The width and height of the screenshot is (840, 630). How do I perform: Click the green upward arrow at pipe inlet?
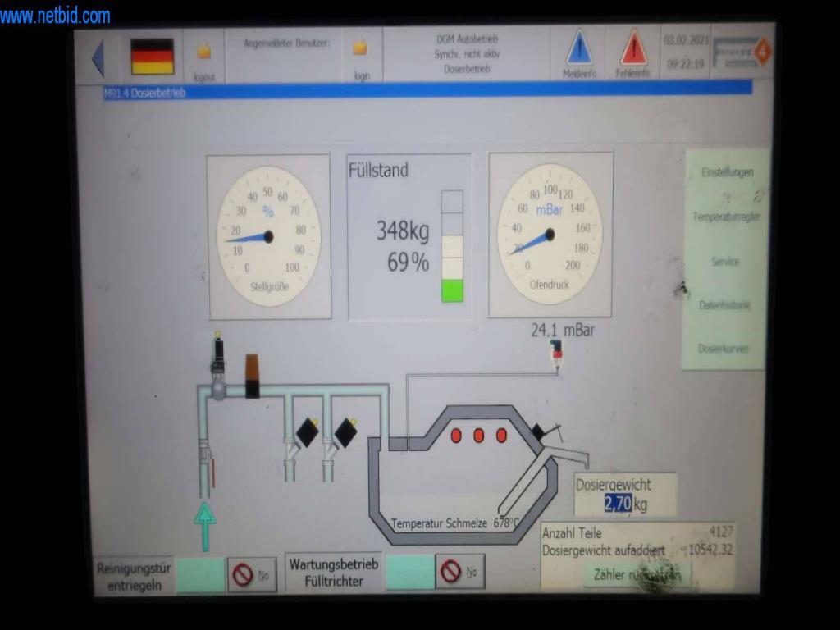(204, 525)
